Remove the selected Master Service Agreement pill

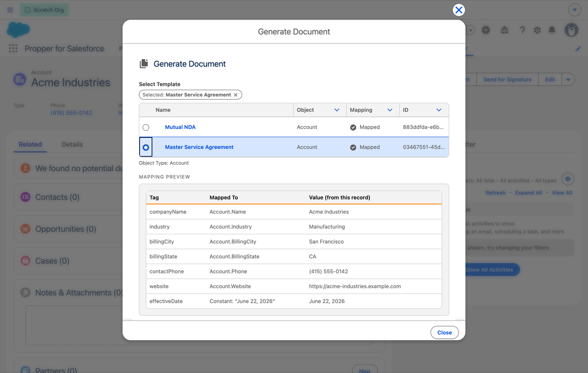236,95
